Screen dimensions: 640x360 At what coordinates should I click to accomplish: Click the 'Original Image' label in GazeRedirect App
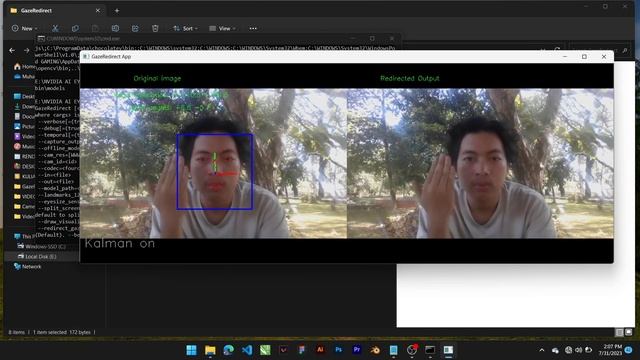click(x=157, y=78)
